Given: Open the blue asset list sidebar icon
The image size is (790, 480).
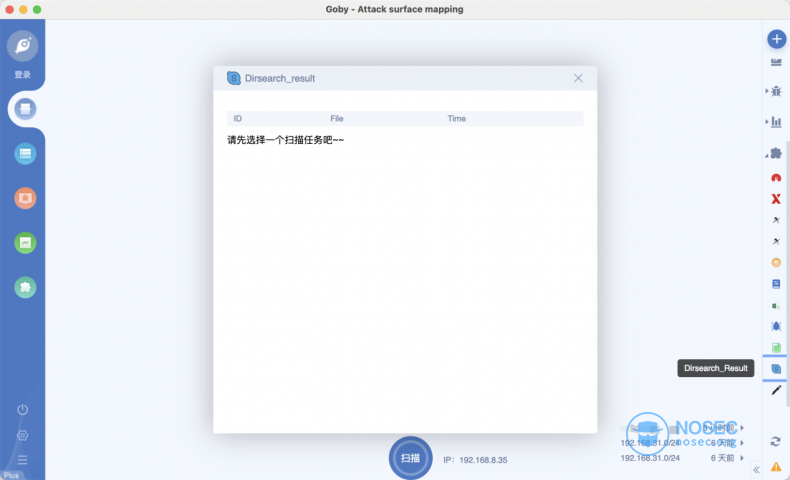Looking at the screenshot, I should tap(25, 154).
